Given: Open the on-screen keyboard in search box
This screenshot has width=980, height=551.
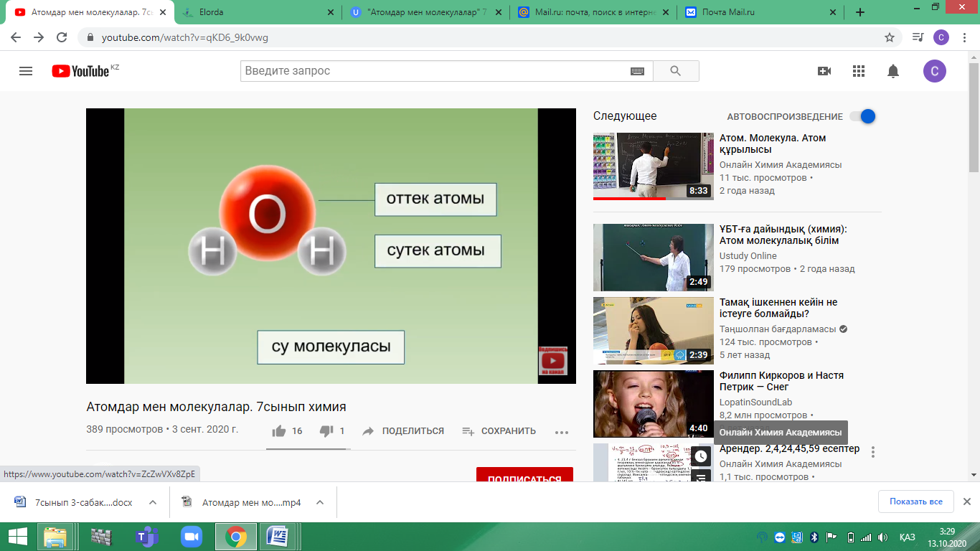Looking at the screenshot, I should click(637, 71).
